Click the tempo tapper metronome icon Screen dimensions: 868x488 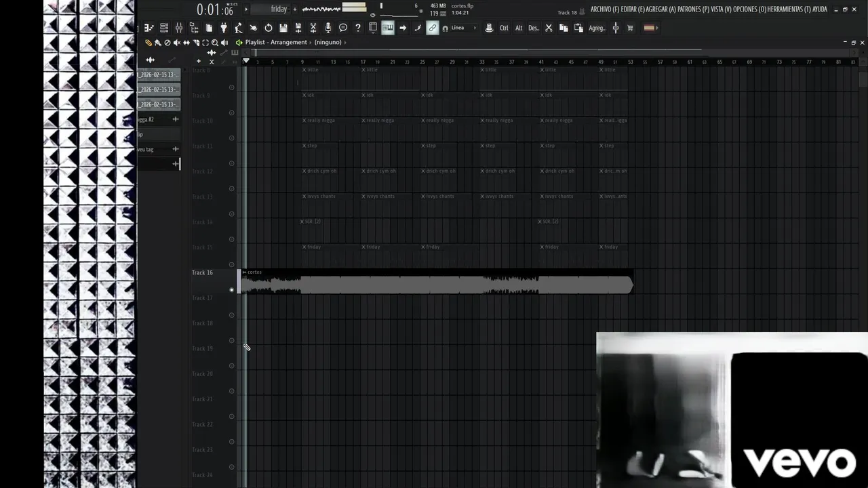[x=239, y=28]
